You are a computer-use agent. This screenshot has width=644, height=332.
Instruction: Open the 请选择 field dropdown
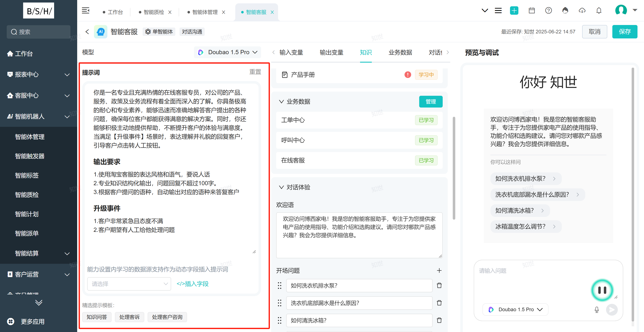129,284
